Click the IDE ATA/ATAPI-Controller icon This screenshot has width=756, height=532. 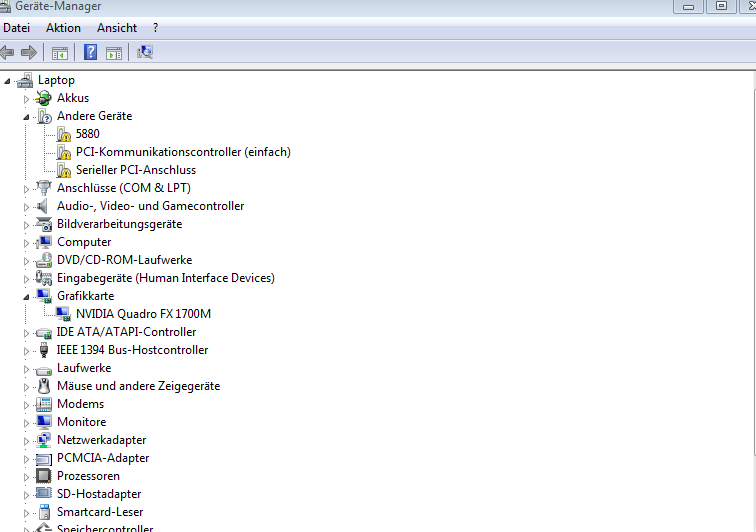pos(44,332)
